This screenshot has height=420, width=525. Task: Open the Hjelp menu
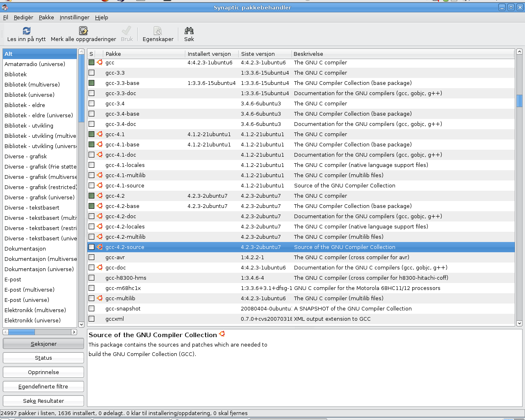click(x=101, y=17)
